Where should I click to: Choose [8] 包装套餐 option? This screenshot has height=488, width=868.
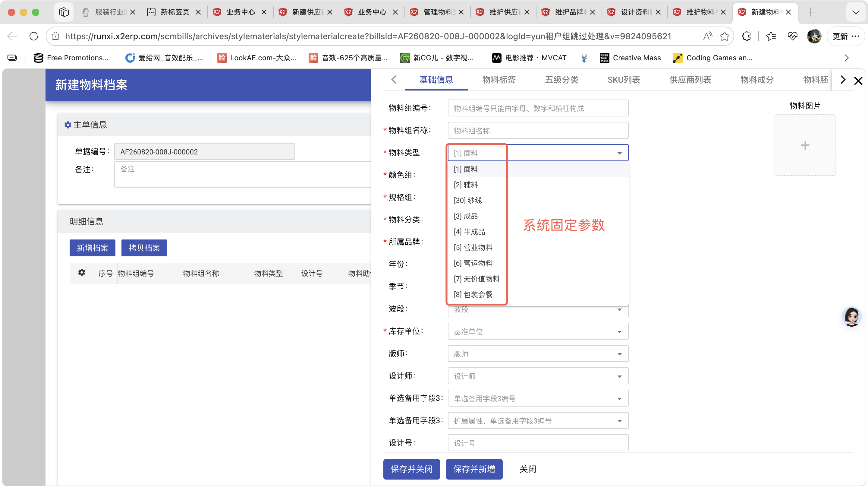click(x=538, y=294)
